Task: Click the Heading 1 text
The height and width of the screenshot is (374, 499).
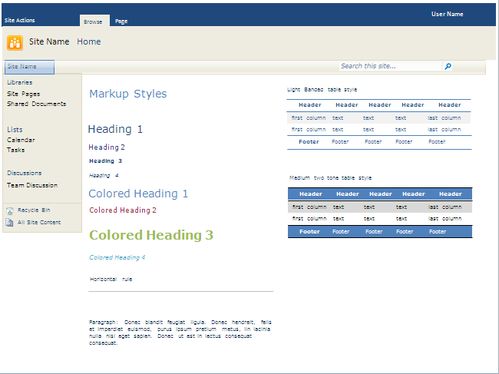Action: point(115,129)
